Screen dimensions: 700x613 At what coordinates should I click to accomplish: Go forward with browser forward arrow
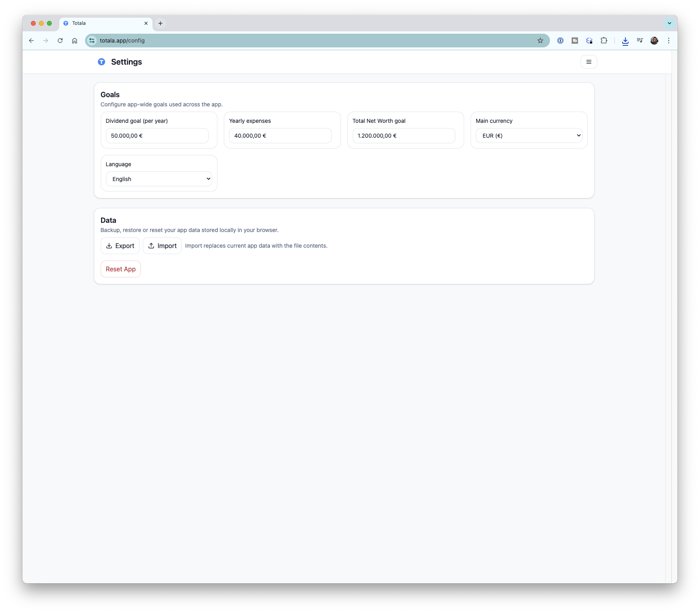coord(46,41)
